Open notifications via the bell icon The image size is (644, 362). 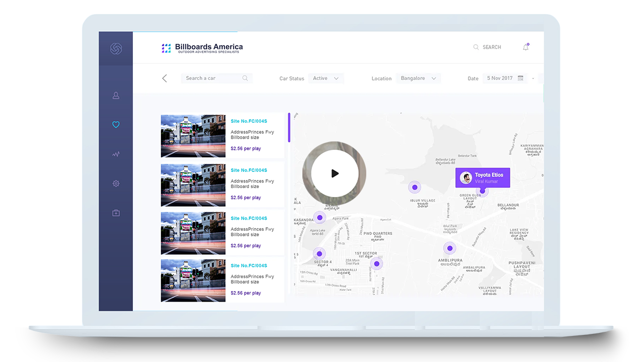[525, 46]
